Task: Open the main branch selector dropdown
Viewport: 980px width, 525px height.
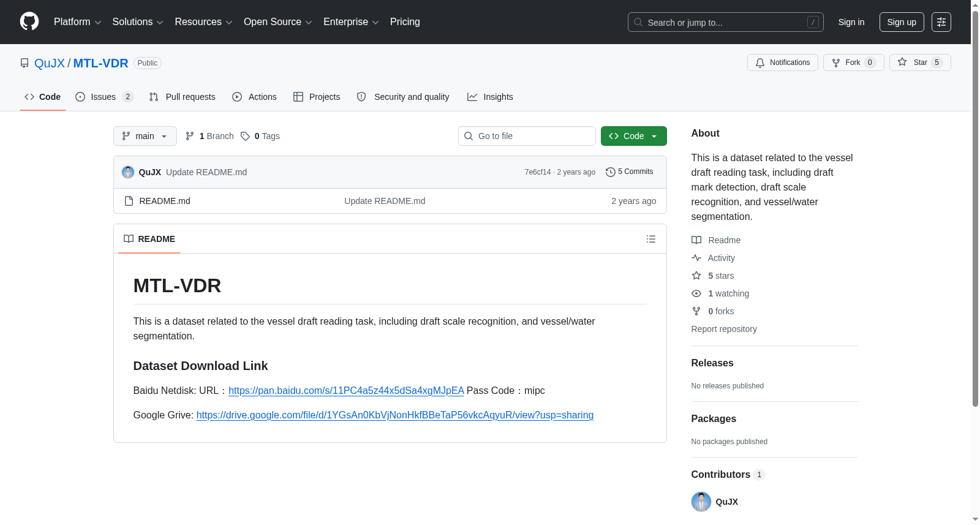Action: click(x=145, y=136)
